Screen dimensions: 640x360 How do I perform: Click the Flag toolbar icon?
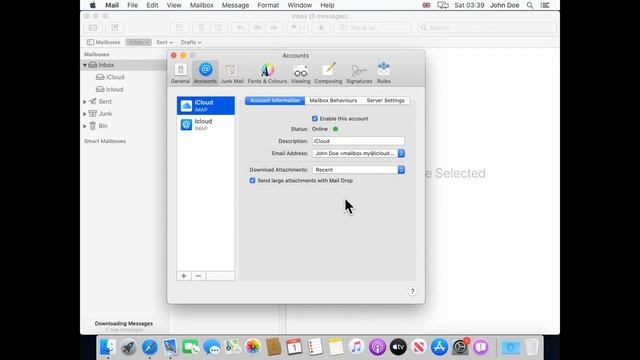tap(293, 28)
